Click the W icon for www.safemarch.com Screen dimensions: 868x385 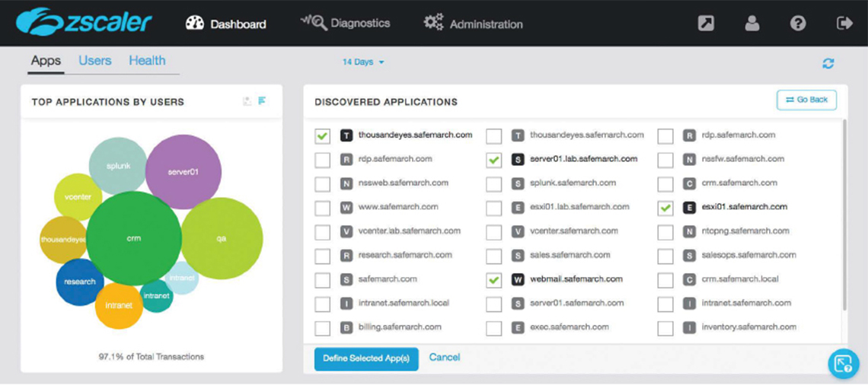coord(346,208)
